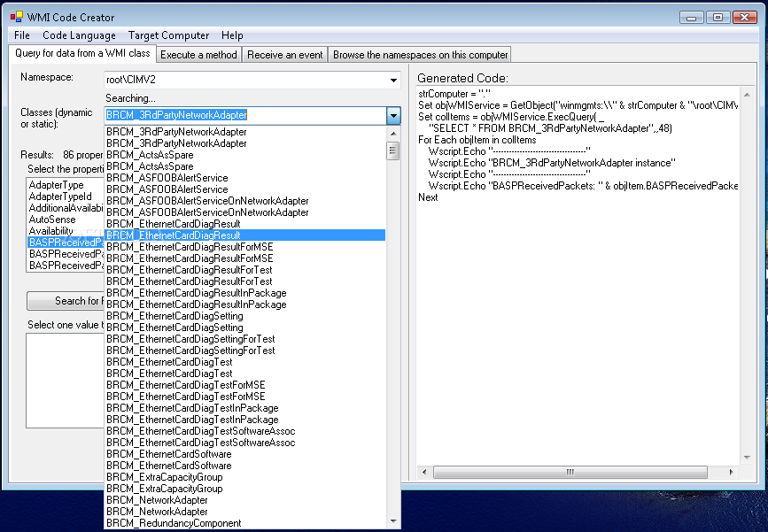The width and height of the screenshot is (768, 532).
Task: Click the Next line in generated code
Action: pyautogui.click(x=428, y=197)
